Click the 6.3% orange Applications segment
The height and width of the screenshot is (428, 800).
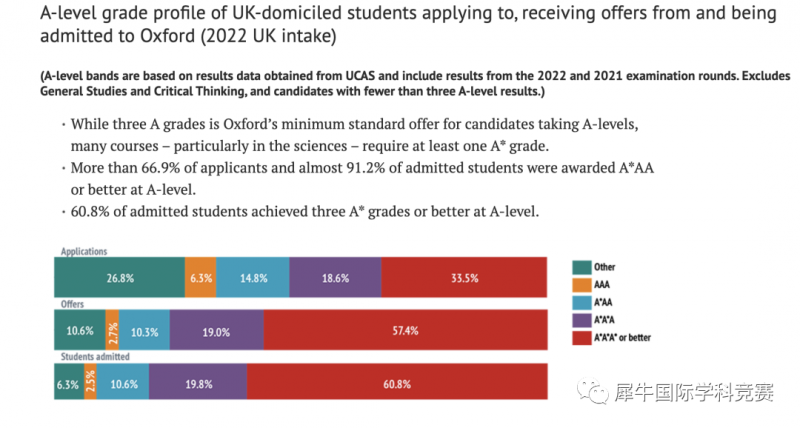click(201, 278)
